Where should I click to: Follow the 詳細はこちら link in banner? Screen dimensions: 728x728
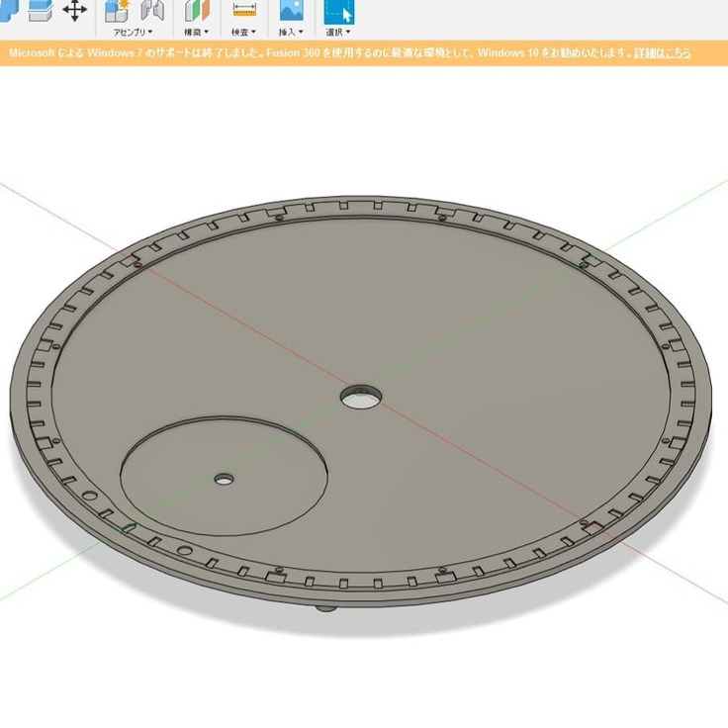(x=663, y=52)
